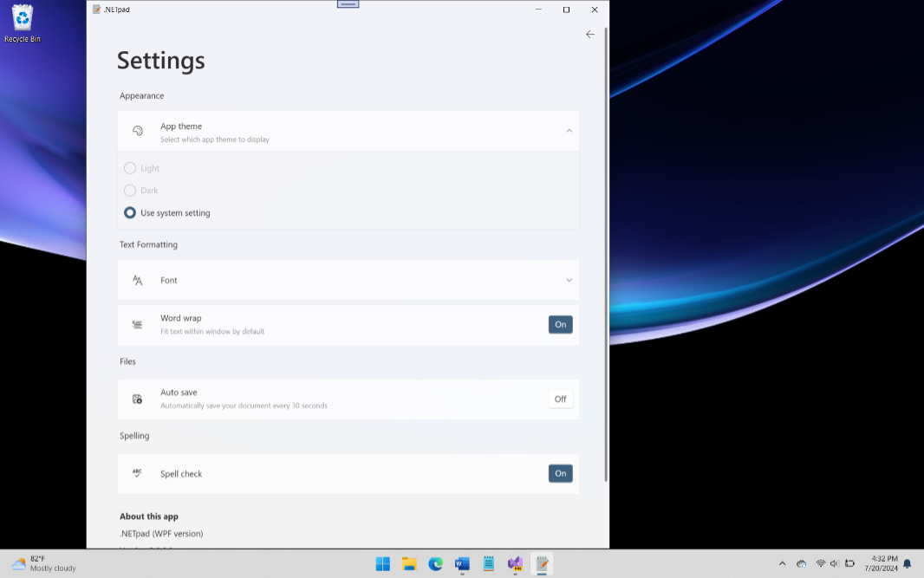This screenshot has height=578, width=924.
Task: Click the Word wrap icon
Action: 137,325
